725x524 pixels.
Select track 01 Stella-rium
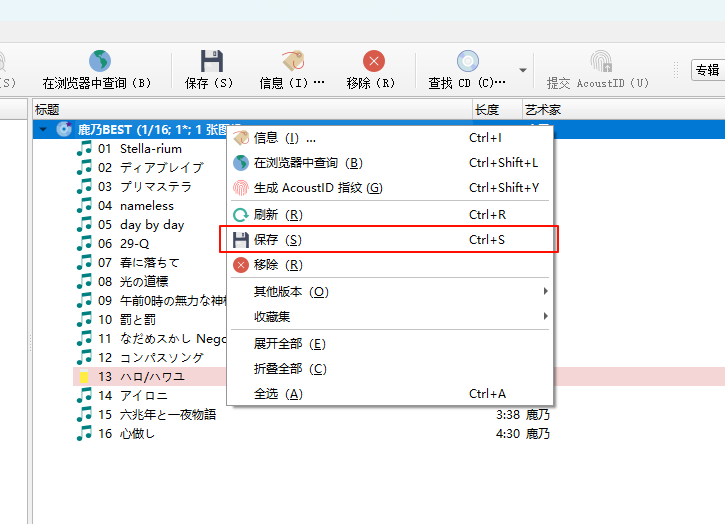140,149
